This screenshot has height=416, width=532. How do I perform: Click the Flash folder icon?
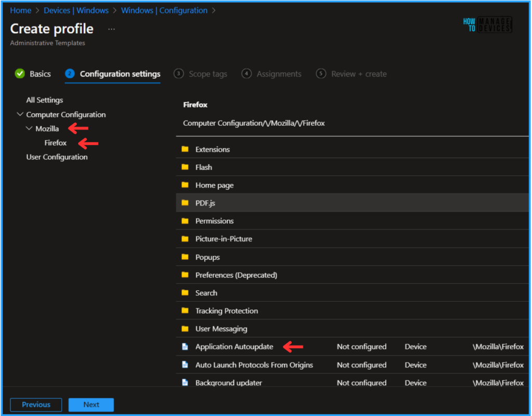(185, 167)
